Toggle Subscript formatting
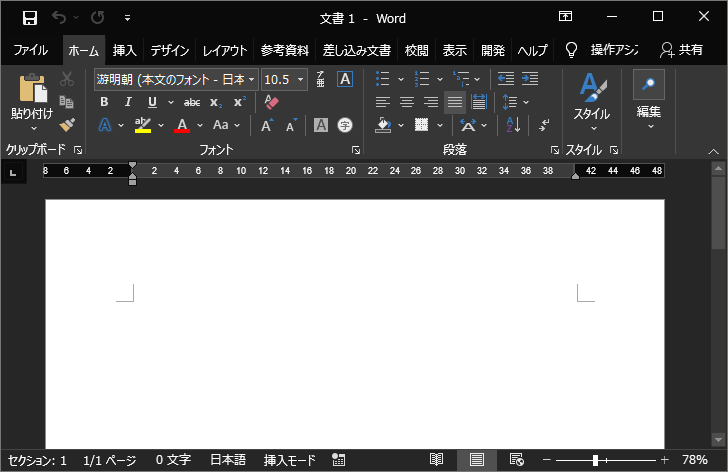 coord(215,103)
